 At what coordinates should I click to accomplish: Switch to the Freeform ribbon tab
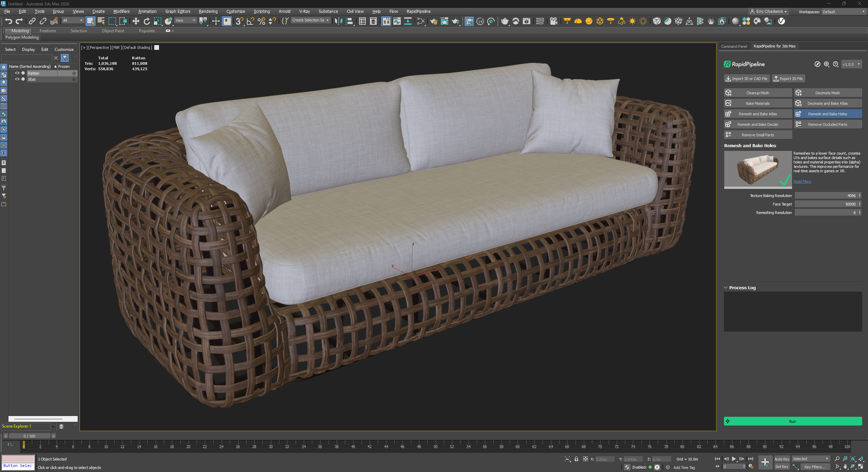point(47,31)
